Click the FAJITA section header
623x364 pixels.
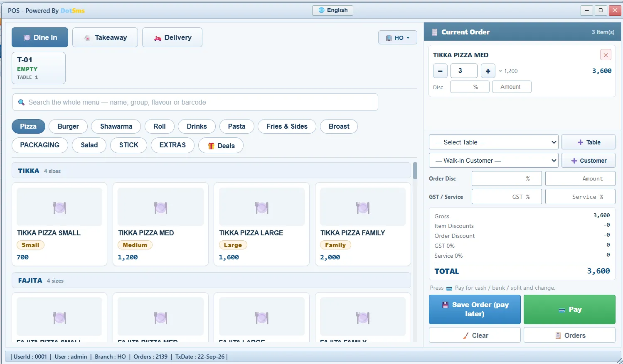pos(211,280)
